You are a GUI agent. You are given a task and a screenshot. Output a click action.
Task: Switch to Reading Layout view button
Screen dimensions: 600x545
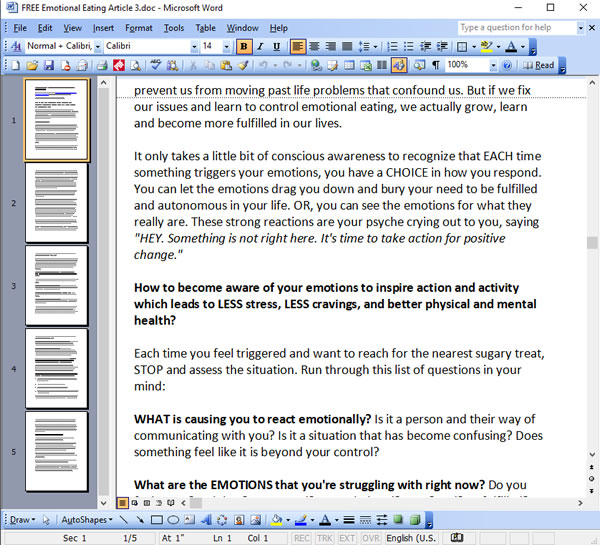(x=170, y=503)
